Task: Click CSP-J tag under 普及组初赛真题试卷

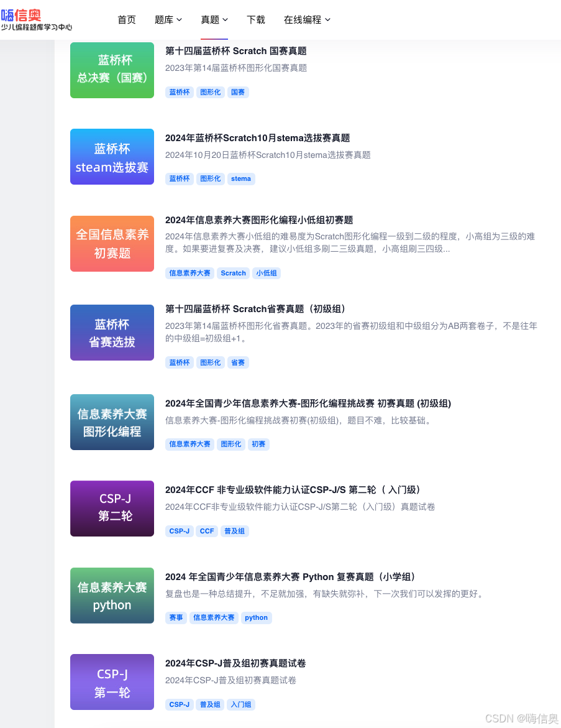Action: tap(179, 704)
